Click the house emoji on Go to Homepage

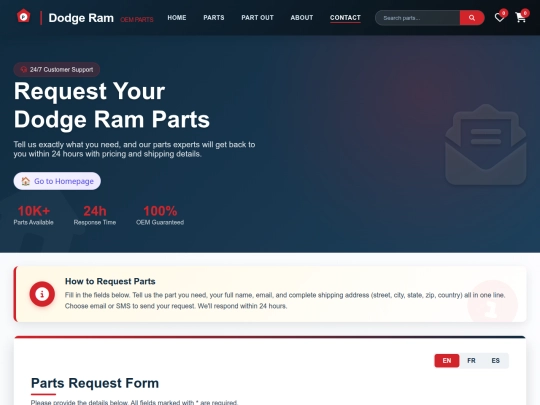click(25, 181)
